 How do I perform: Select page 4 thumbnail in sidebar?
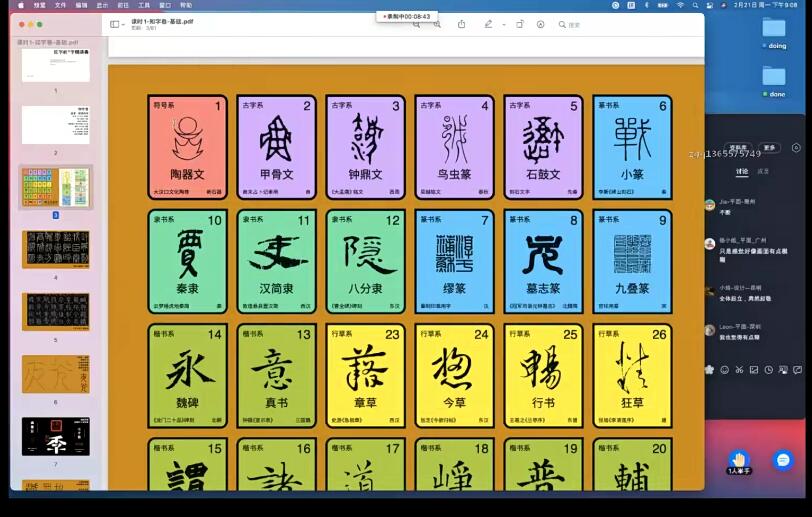coord(56,249)
